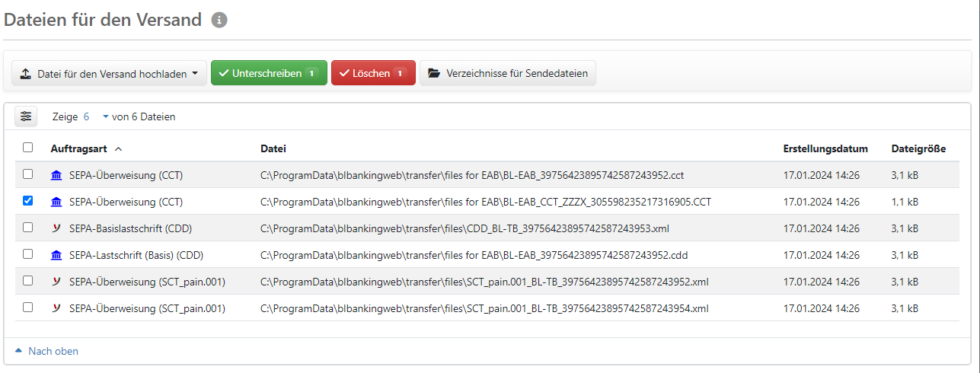The height and width of the screenshot is (373, 980).
Task: Click file path SCT_pain.001_BL-TB_...243952.xml
Action: (484, 282)
